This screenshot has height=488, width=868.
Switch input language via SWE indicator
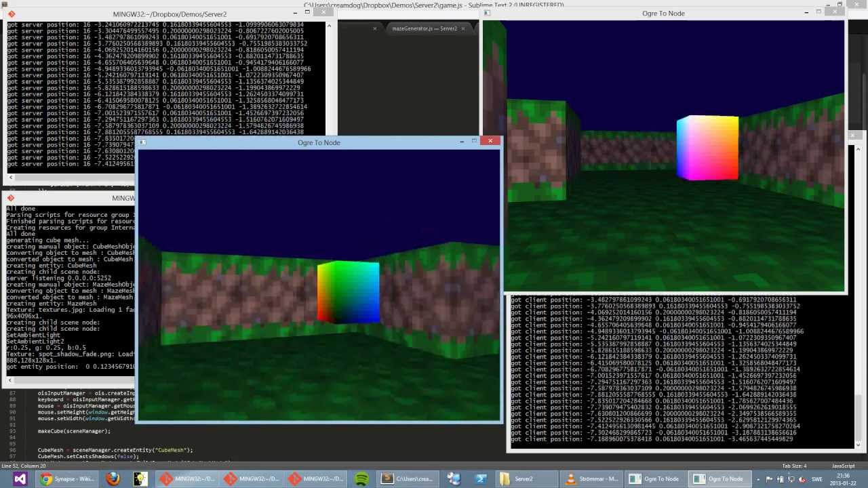(816, 479)
